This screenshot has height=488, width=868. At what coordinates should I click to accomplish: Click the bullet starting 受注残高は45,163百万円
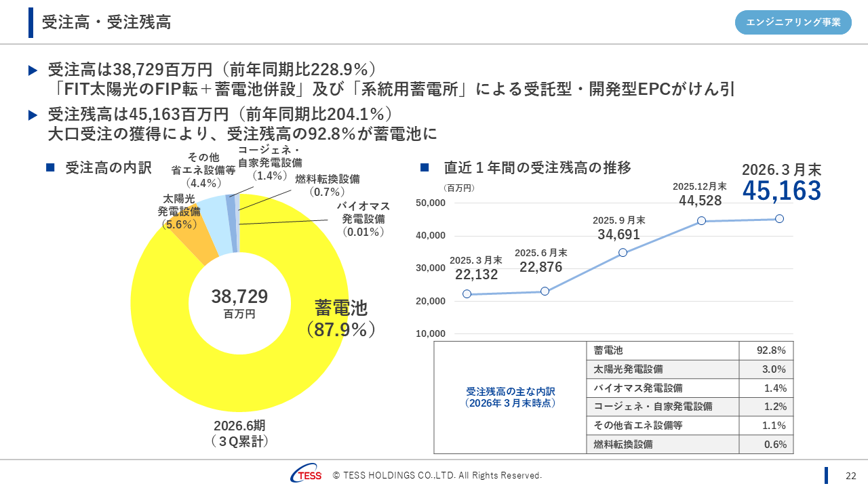242,124
